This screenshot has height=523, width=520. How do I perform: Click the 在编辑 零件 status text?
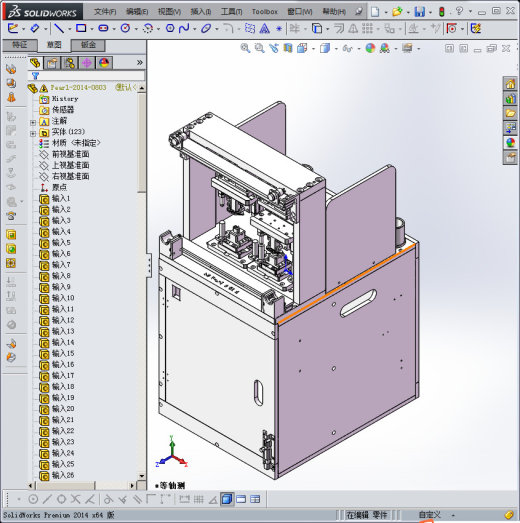pos(367,515)
